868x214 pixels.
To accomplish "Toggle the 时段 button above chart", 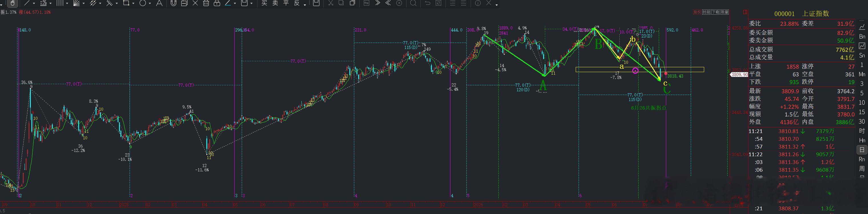I will point(706,12).
